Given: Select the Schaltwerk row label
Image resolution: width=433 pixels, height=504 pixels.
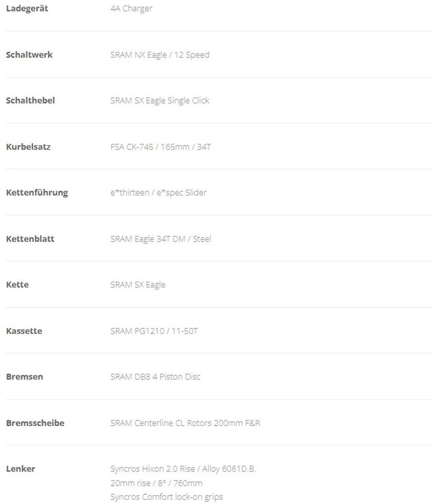Looking at the screenshot, I should point(29,55).
